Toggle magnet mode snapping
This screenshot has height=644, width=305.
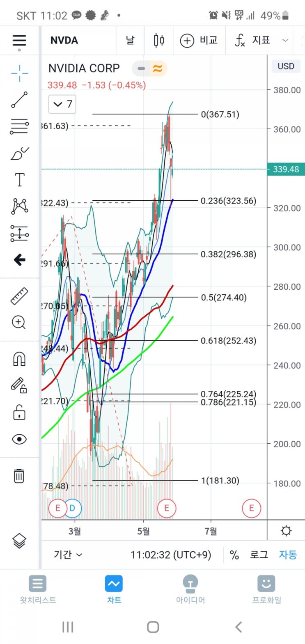tap(19, 359)
